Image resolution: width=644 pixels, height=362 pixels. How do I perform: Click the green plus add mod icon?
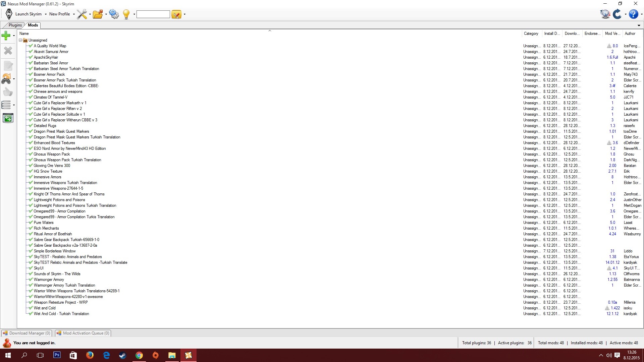click(6, 35)
